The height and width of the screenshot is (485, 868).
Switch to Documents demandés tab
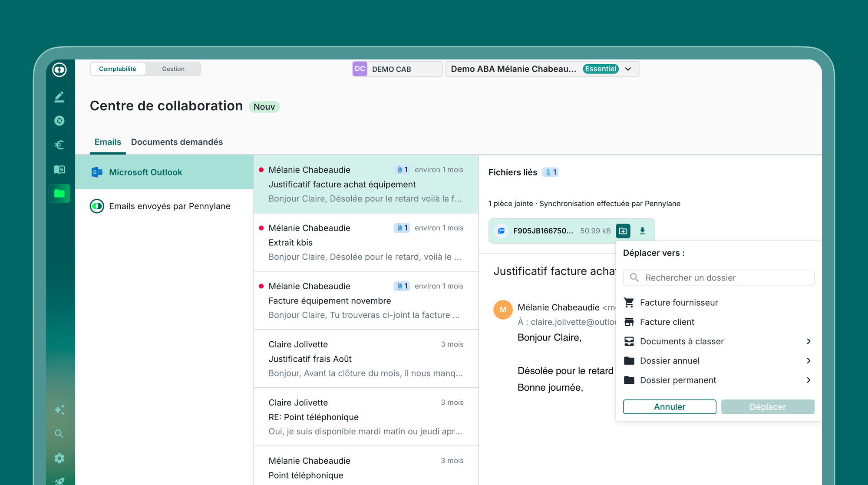177,142
